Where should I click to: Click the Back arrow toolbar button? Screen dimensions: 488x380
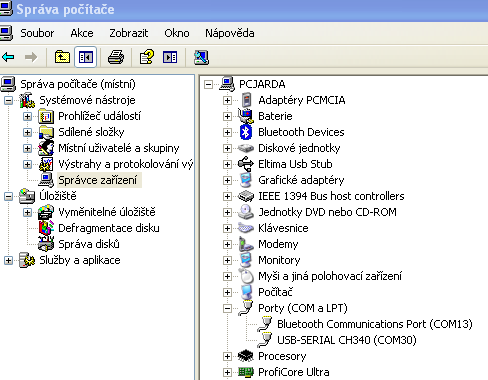pos(8,57)
